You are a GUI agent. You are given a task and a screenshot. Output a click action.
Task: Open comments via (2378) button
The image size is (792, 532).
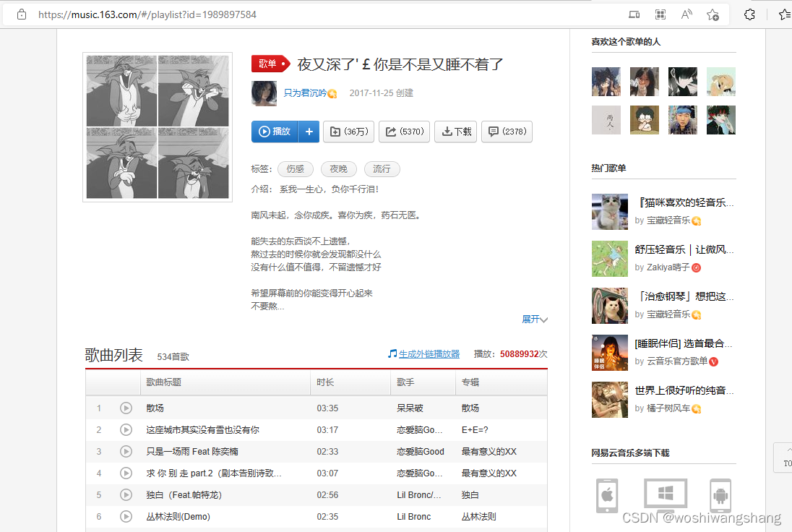tap(507, 132)
